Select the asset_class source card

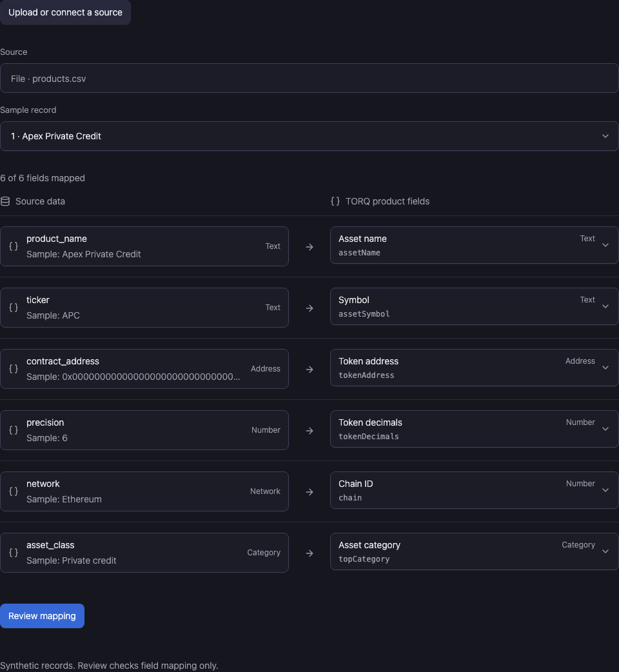click(144, 553)
